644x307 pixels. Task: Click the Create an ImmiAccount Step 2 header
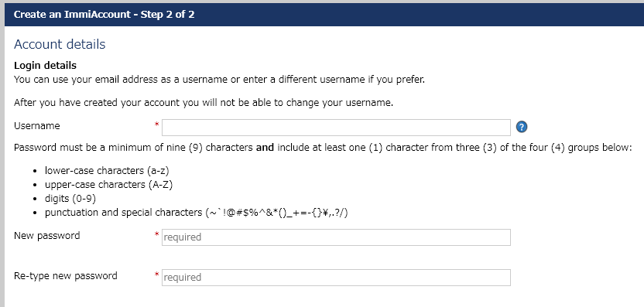tap(104, 15)
